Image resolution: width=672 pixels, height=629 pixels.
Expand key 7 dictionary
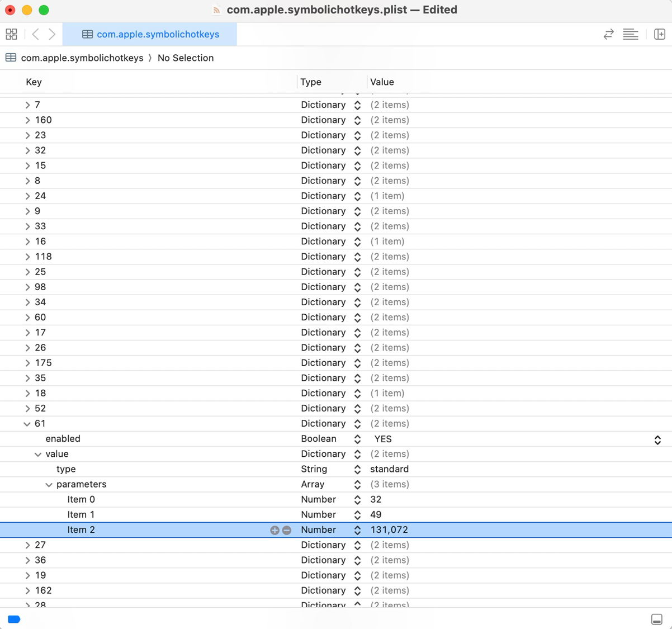coord(27,105)
